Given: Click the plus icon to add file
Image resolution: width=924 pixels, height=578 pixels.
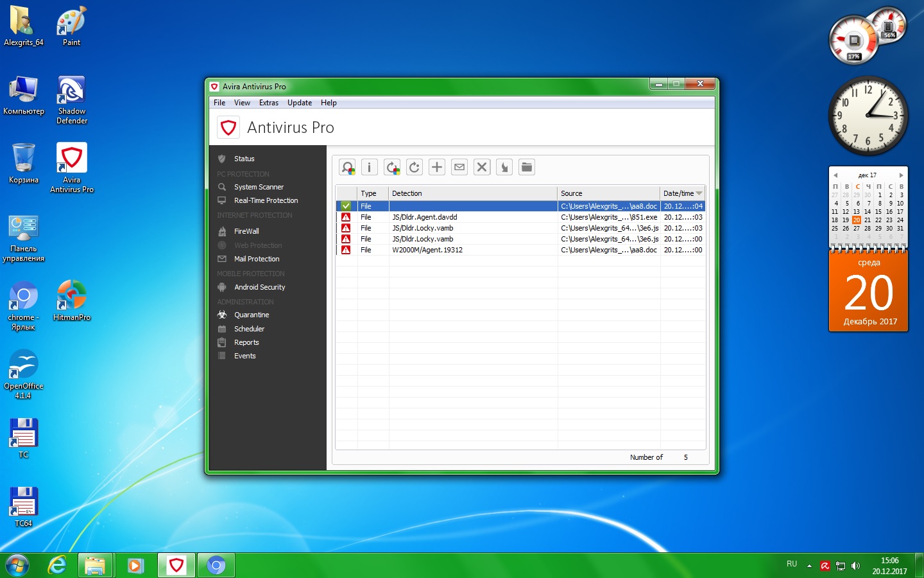Looking at the screenshot, I should click(x=437, y=168).
